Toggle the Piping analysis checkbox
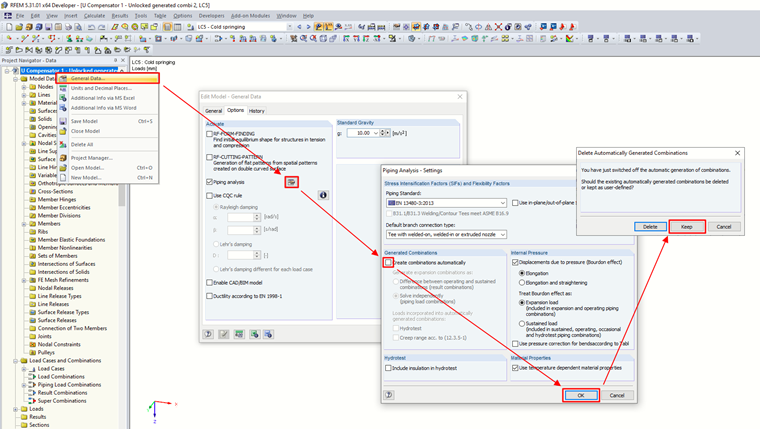The height and width of the screenshot is (429, 760). click(x=209, y=182)
